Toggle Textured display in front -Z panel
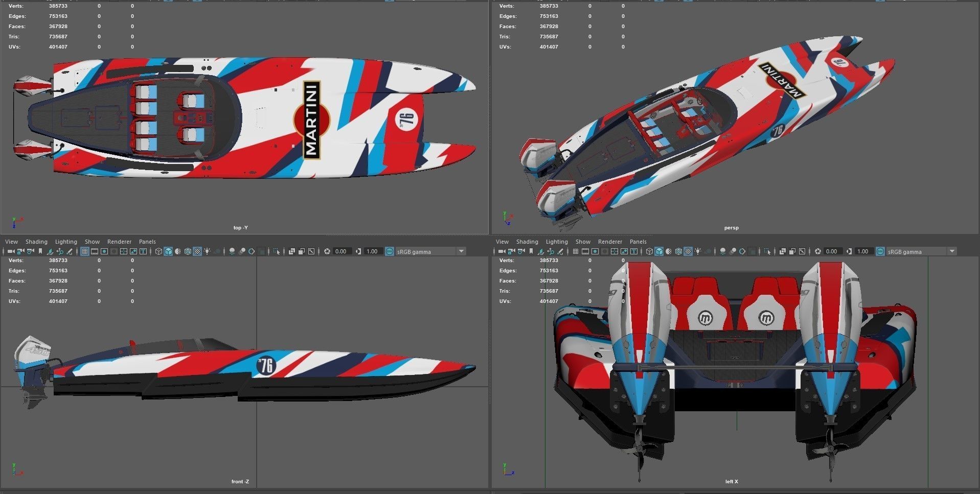 tap(197, 251)
